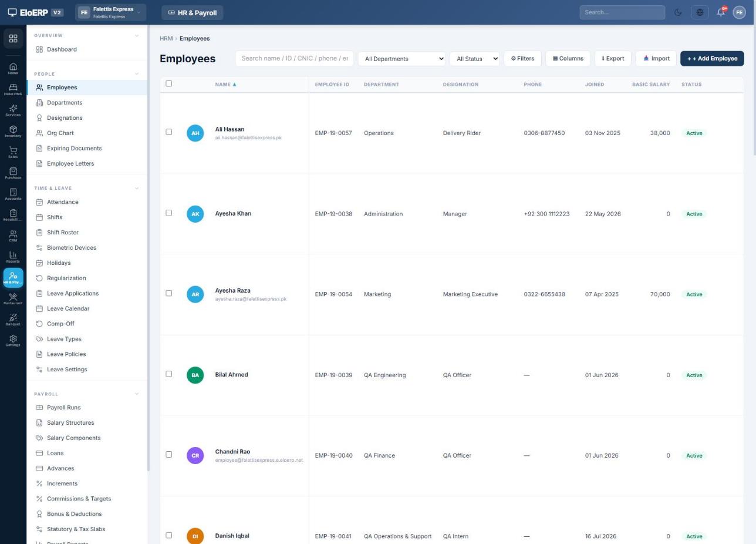Go to the Home icon
Viewport: 756px width, 544px height.
click(13, 68)
